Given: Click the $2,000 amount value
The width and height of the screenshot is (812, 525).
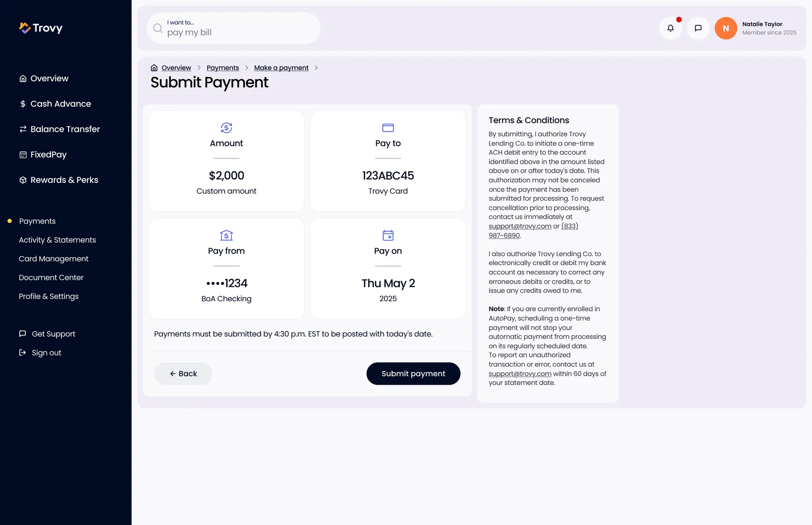Looking at the screenshot, I should [x=226, y=175].
